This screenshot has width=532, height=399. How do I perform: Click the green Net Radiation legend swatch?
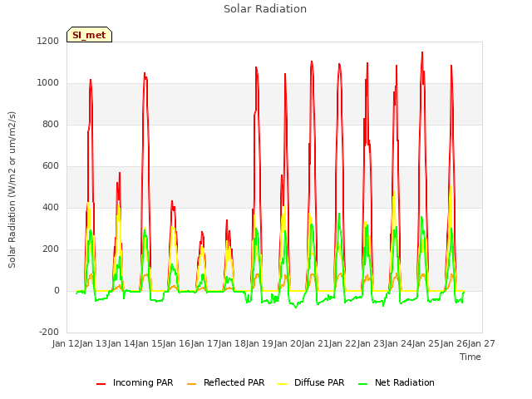363,384
